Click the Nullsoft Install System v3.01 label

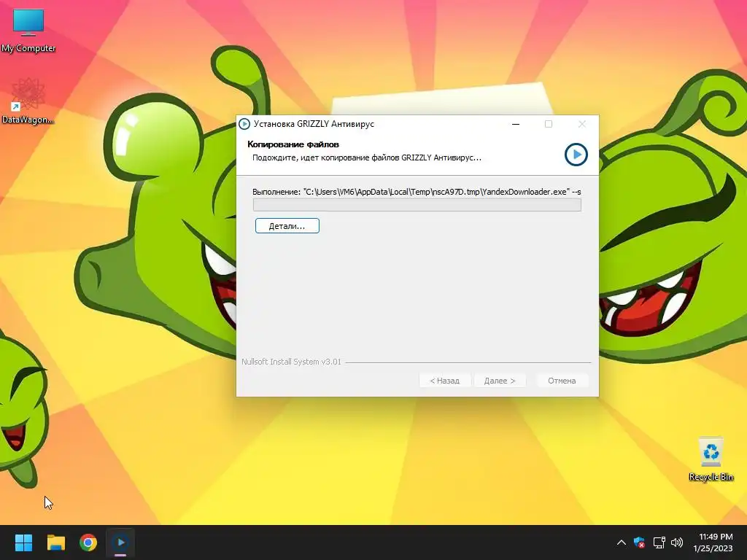pos(291,362)
